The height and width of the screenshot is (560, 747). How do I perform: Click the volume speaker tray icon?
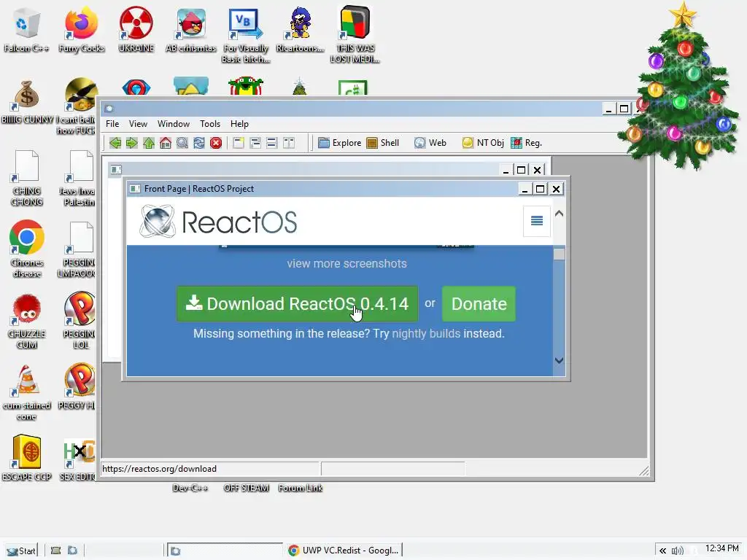[677, 551]
